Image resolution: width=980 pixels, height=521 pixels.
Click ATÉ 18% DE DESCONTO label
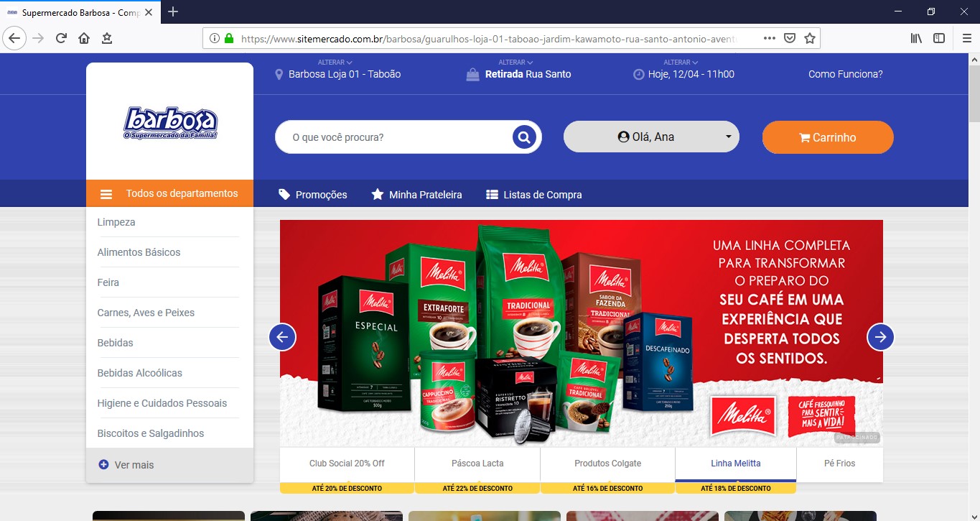736,489
